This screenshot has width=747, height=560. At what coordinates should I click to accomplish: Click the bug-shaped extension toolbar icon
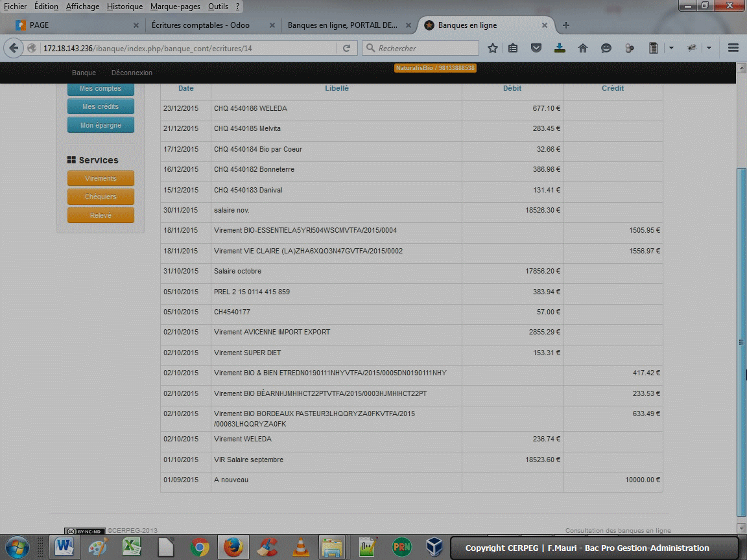click(x=692, y=48)
